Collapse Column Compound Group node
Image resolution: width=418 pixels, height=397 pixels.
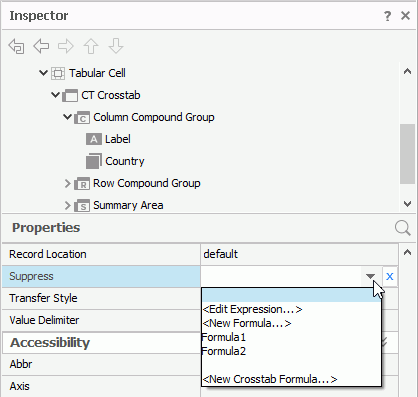[67, 117]
